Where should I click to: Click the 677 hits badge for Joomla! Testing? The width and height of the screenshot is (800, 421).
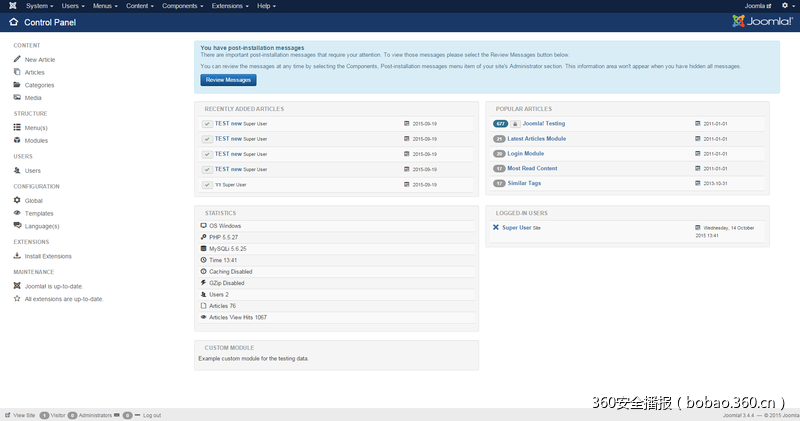pyautogui.click(x=501, y=124)
